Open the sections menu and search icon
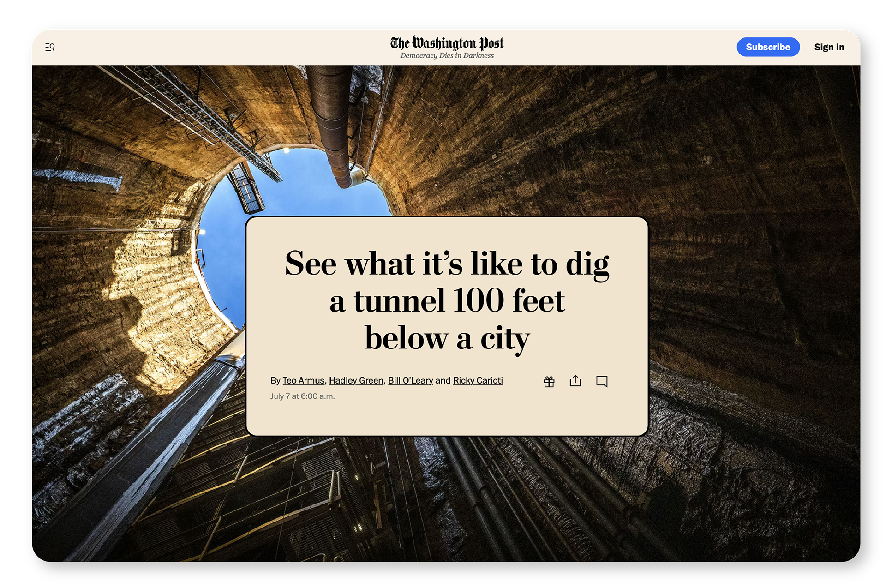Viewport: 886px width, 588px height. coord(50,47)
